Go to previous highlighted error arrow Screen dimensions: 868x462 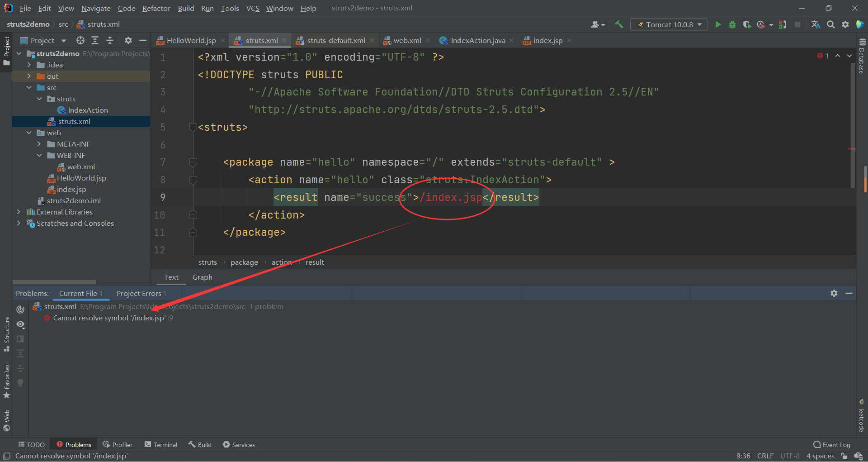(838, 56)
